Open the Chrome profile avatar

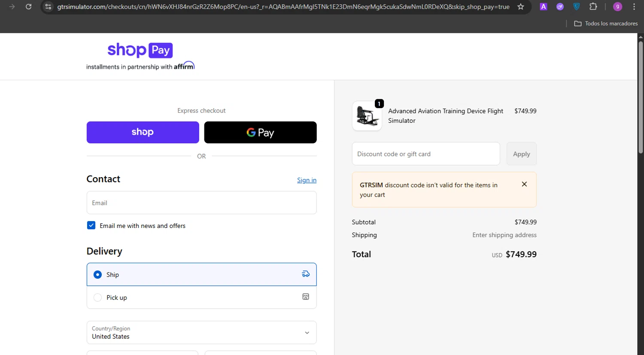pos(617,7)
